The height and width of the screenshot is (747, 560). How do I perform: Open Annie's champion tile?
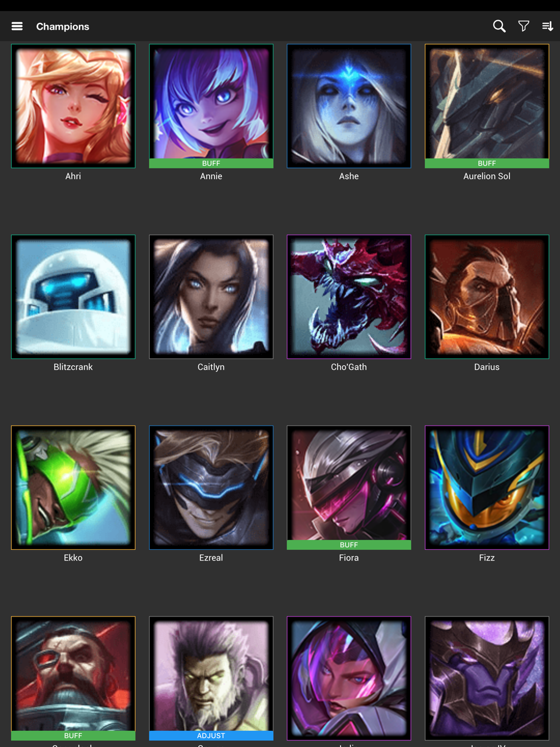pyautogui.click(x=211, y=106)
